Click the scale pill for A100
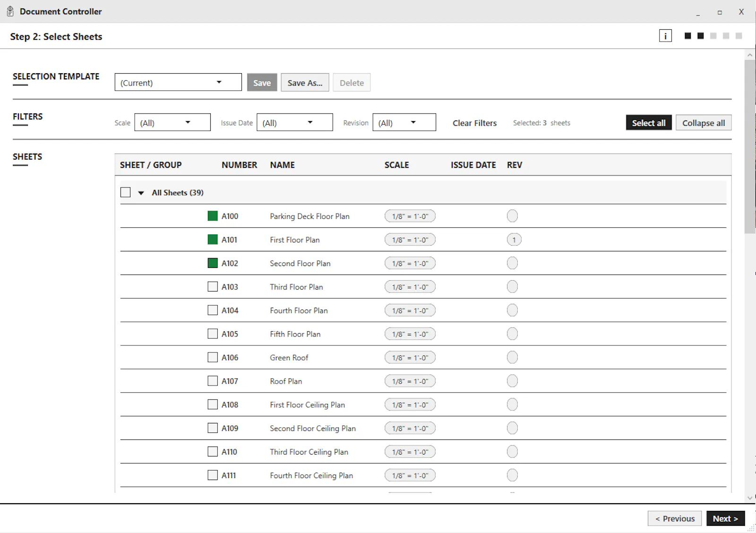The width and height of the screenshot is (756, 533). point(410,216)
